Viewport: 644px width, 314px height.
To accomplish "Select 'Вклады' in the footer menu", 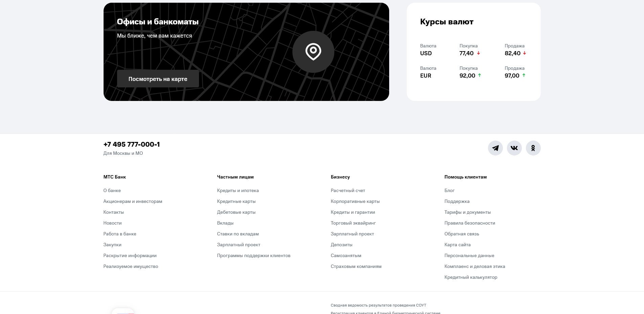I will 225,223.
